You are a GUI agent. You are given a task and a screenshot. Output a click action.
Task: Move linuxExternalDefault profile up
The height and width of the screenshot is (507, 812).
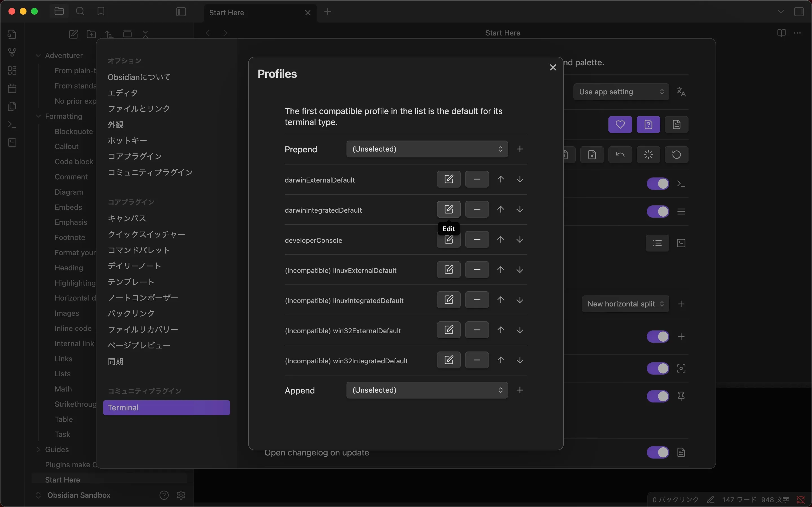pyautogui.click(x=501, y=270)
